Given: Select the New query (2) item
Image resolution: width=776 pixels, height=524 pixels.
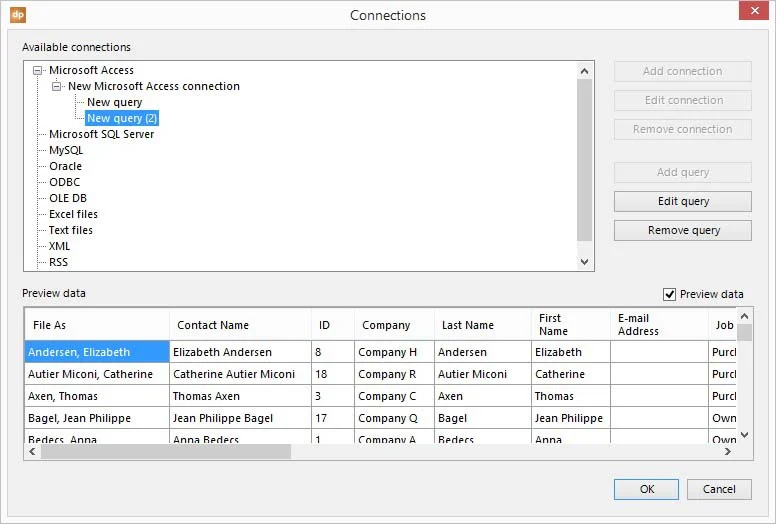Looking at the screenshot, I should [x=122, y=118].
